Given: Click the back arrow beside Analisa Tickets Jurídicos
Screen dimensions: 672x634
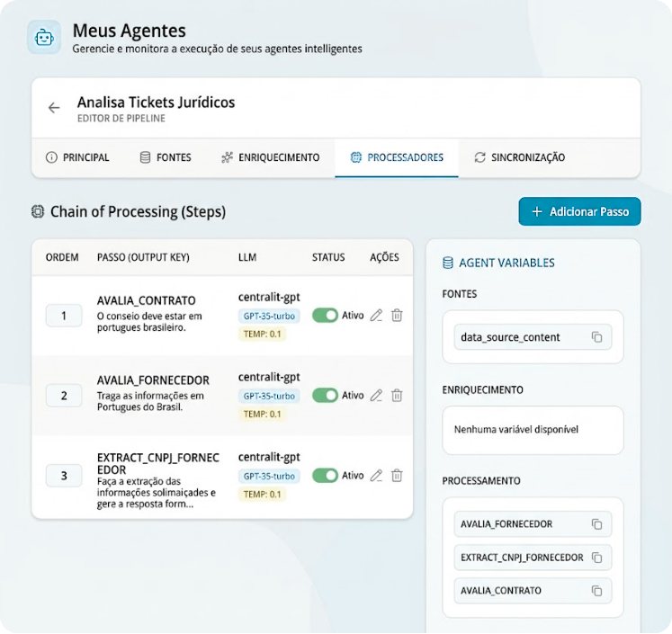Looking at the screenshot, I should click(54, 108).
